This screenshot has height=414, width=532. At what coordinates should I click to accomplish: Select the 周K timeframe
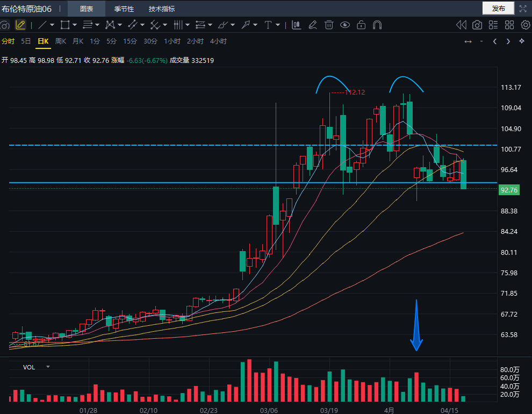60,41
